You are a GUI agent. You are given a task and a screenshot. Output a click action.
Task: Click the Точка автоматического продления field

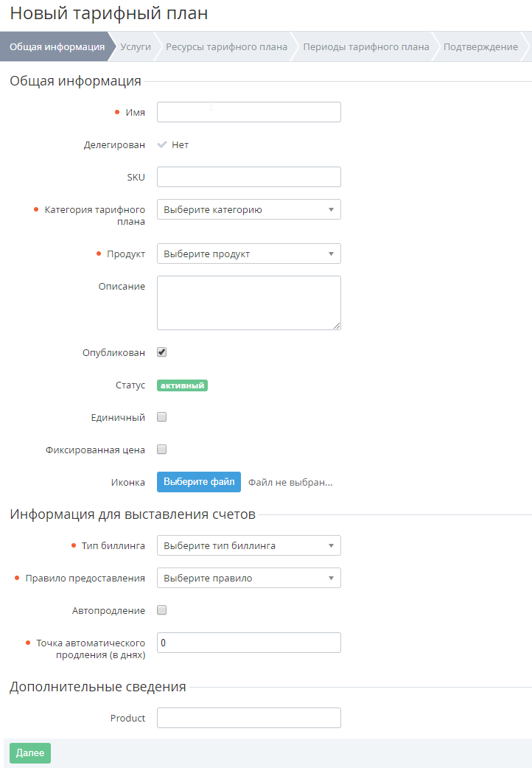tap(249, 643)
